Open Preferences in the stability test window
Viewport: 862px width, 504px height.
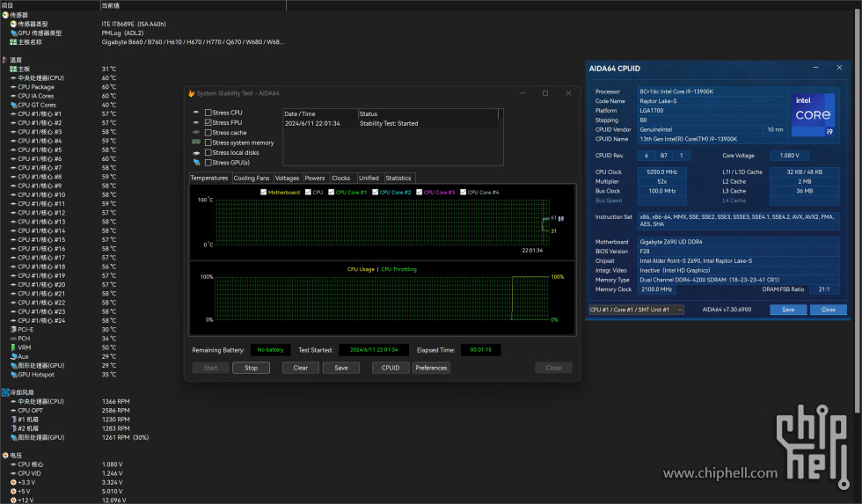point(432,368)
